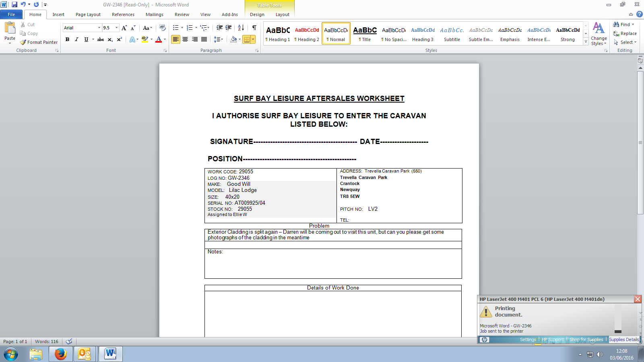Click Bullets list icon

(175, 28)
